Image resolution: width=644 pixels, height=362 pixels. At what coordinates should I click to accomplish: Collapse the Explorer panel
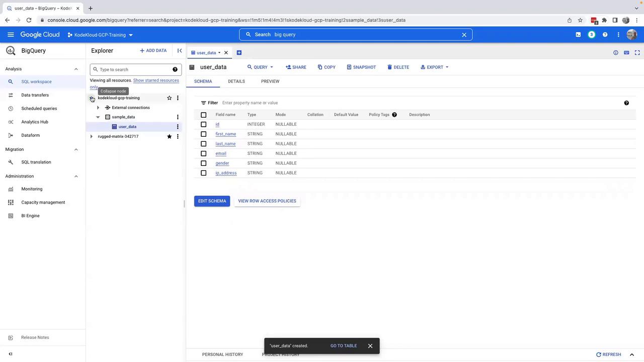pos(180,50)
